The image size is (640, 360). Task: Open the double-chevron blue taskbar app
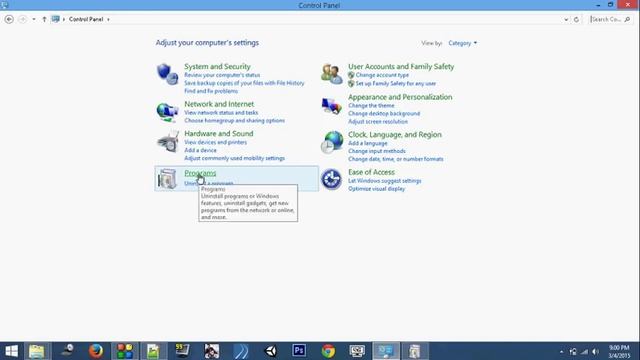click(241, 351)
